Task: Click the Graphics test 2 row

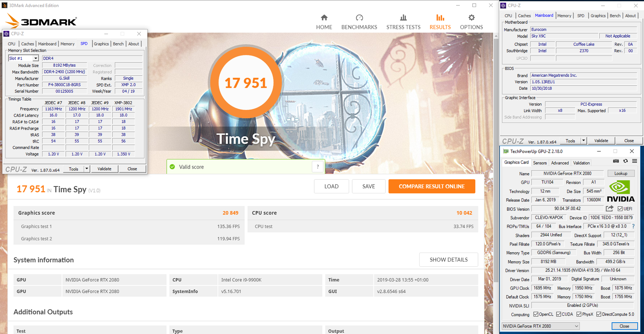Action: tap(129, 239)
